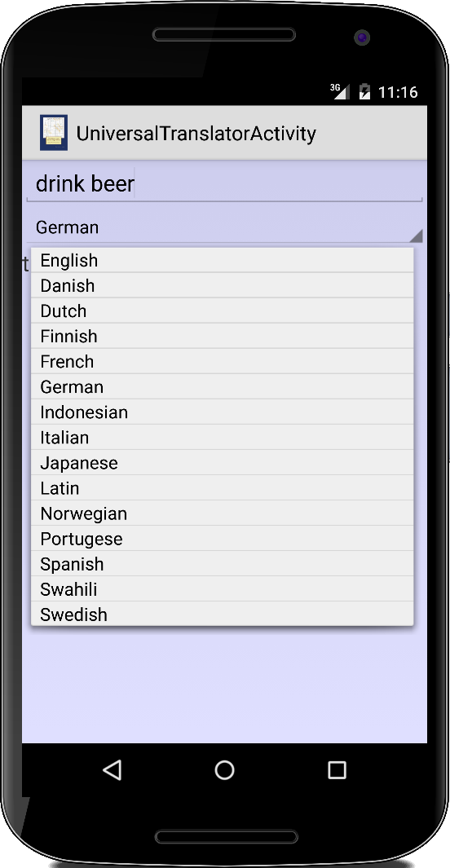Select Japanese from the dropdown list
This screenshot has height=868, width=450.
(x=222, y=463)
